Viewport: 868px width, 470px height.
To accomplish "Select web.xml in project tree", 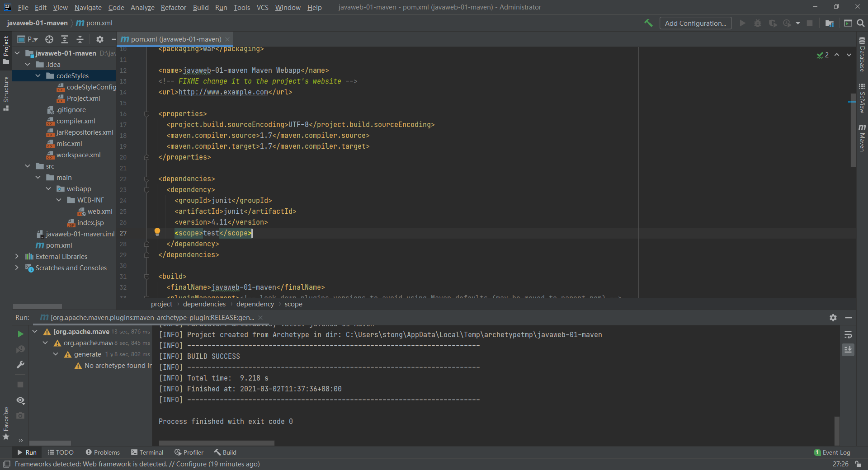I will (x=99, y=211).
